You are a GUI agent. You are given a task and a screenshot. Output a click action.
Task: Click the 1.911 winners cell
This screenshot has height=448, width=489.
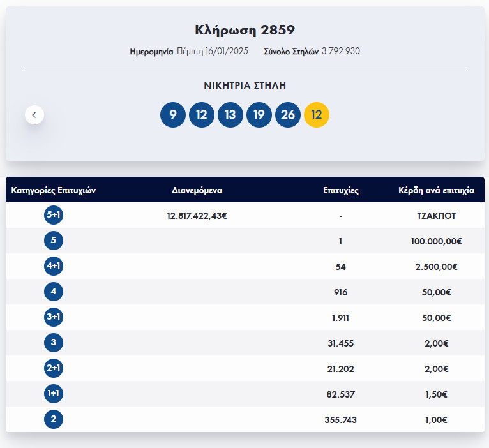point(340,318)
